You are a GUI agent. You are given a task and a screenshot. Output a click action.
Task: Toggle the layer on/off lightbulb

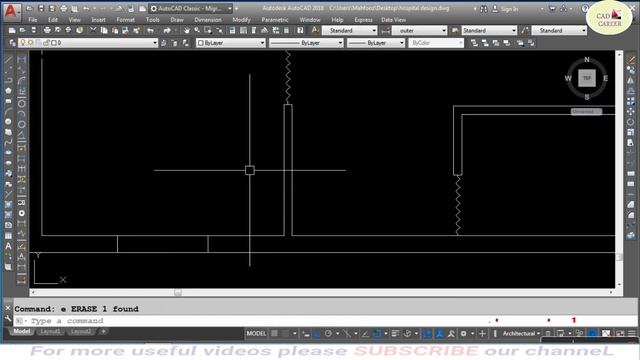pos(23,43)
